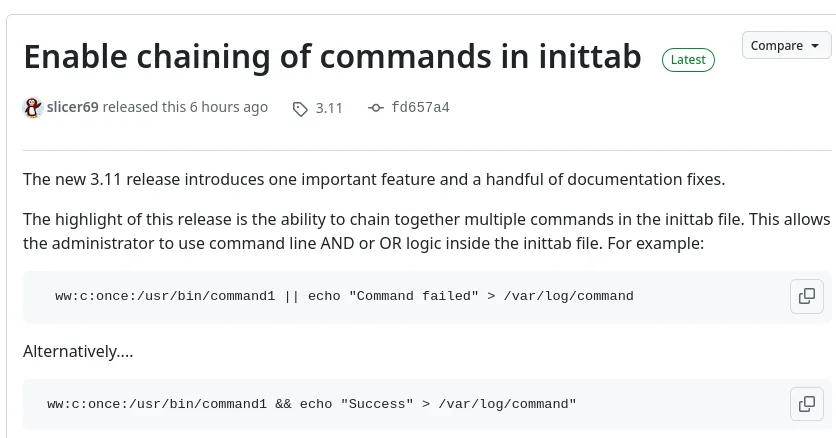Click the horizontal divider below release metadata
This screenshot has height=438, width=836.
click(x=427, y=150)
